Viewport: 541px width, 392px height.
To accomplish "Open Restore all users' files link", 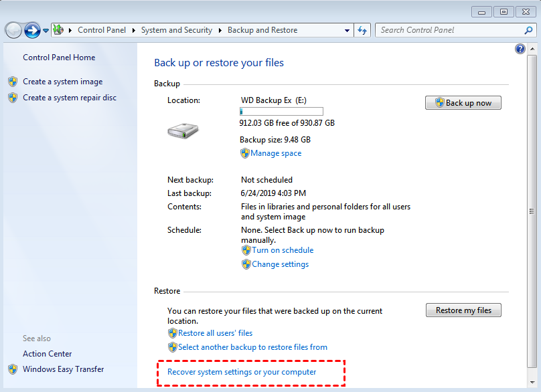I will (x=216, y=333).
